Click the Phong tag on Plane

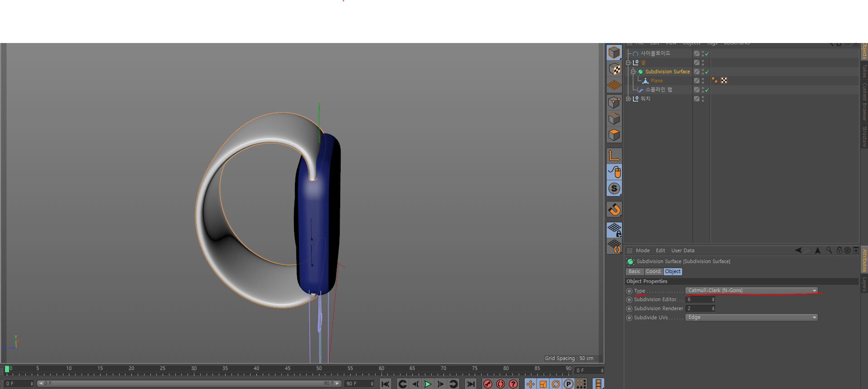pyautogui.click(x=715, y=80)
